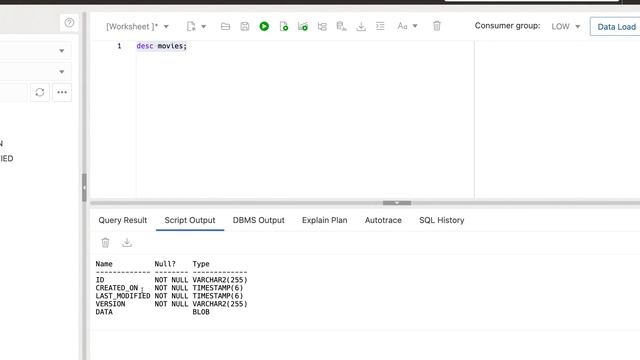Viewport: 640px width, 360px height.
Task: Click the LAST_MODIFIED column name
Action: (x=123, y=296)
